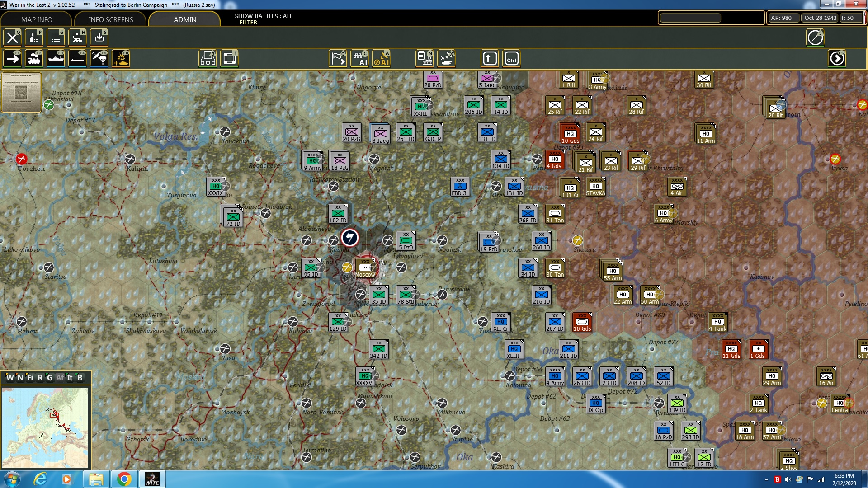Save the game with the download icon
Image resolution: width=868 pixels, height=488 pixels.
pyautogui.click(x=99, y=38)
